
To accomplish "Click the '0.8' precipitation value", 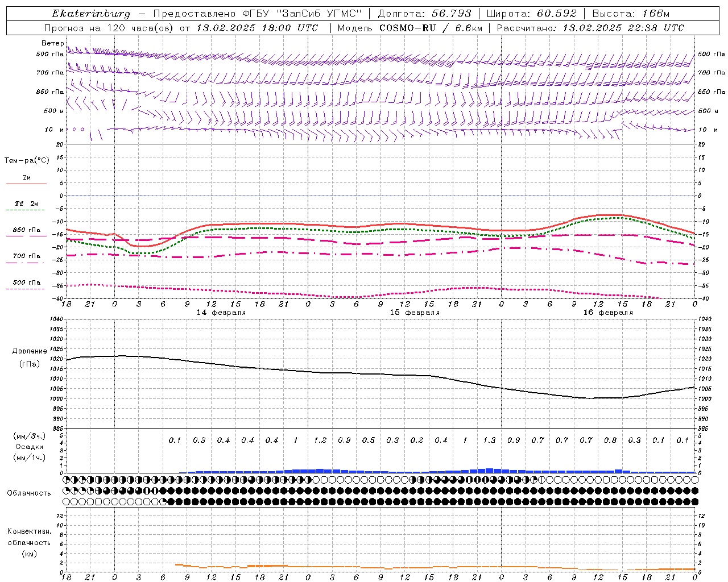I will [x=610, y=440].
